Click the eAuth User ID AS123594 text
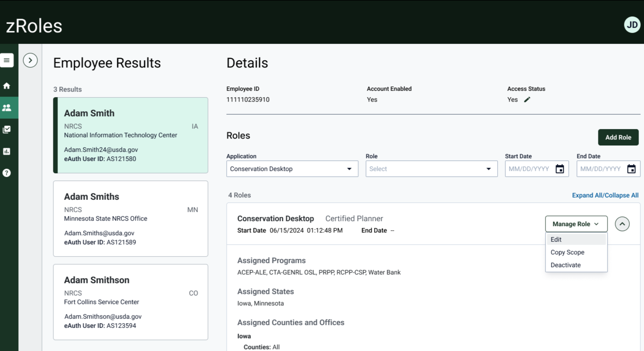Image resolution: width=644 pixels, height=351 pixels. click(x=100, y=325)
